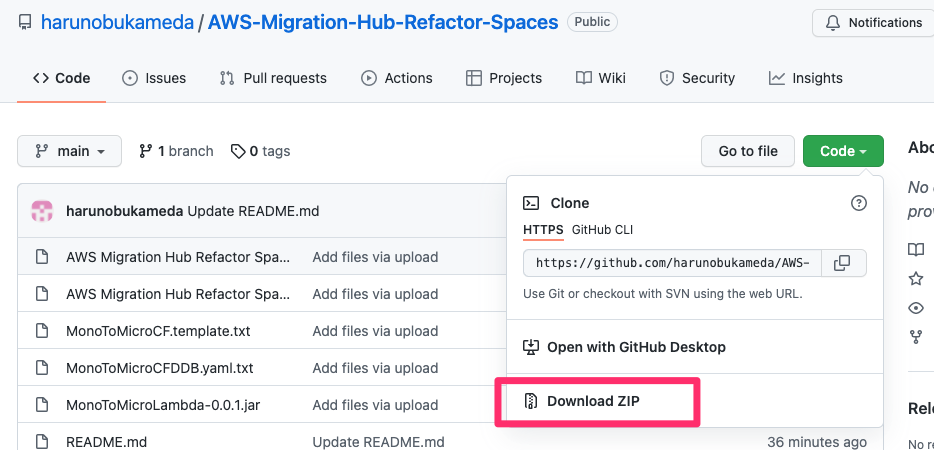Click the repository icon beside harunobukameda
This screenshot has height=450, width=934.
pyautogui.click(x=25, y=23)
